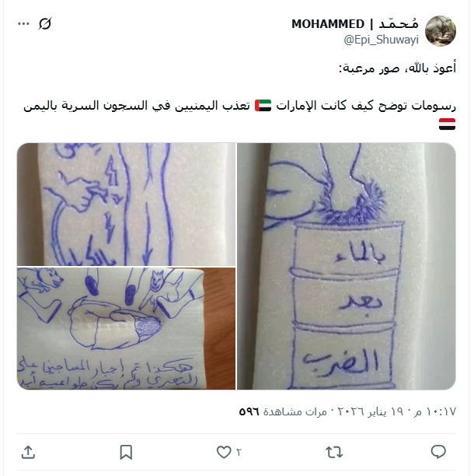Viewport: 474px width, 476px height.
Task: Click the UAE flag emoji in tweet
Action: coord(263,105)
